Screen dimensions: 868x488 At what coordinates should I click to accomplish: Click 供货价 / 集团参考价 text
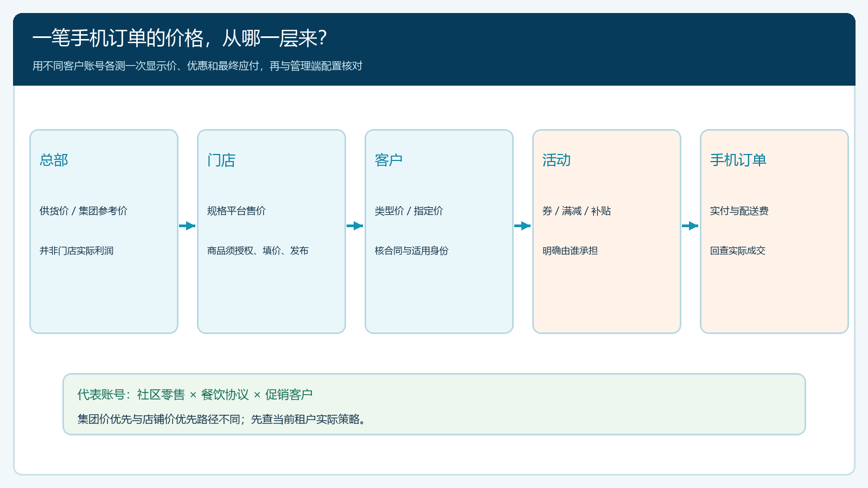pos(84,211)
